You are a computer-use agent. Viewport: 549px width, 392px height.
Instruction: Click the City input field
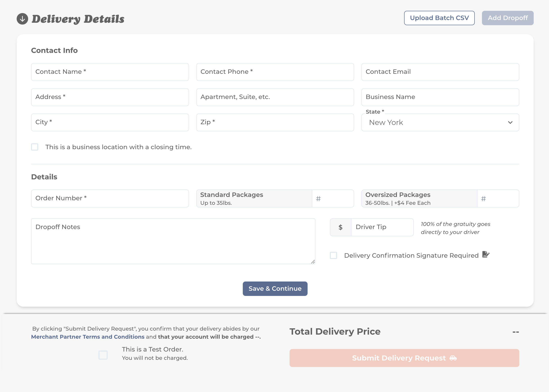click(x=110, y=122)
